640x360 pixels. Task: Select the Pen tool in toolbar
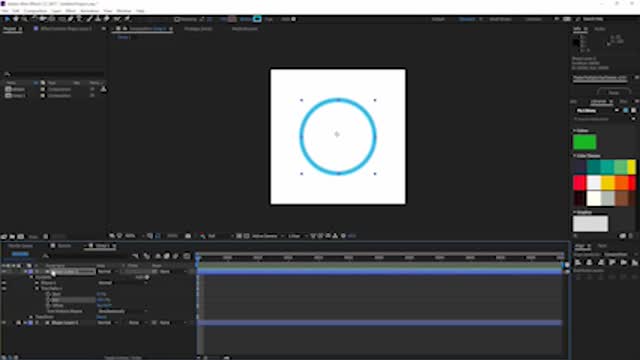pos(71,19)
